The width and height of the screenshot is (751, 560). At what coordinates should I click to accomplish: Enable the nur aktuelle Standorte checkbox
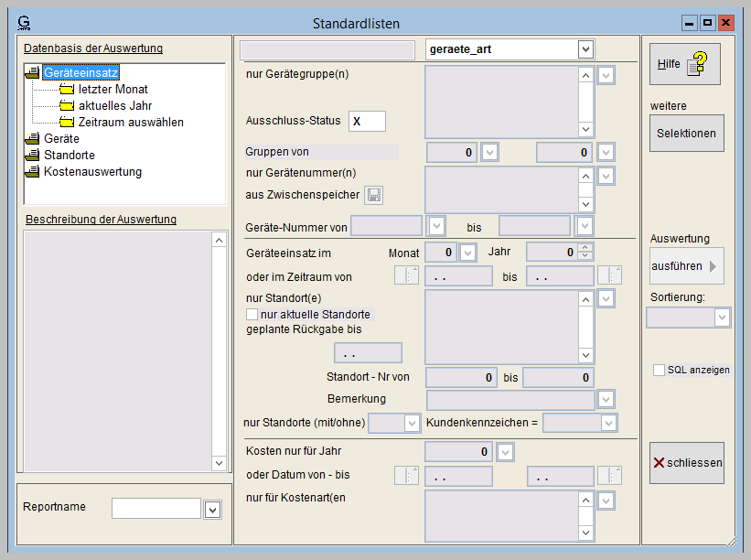[x=252, y=314]
